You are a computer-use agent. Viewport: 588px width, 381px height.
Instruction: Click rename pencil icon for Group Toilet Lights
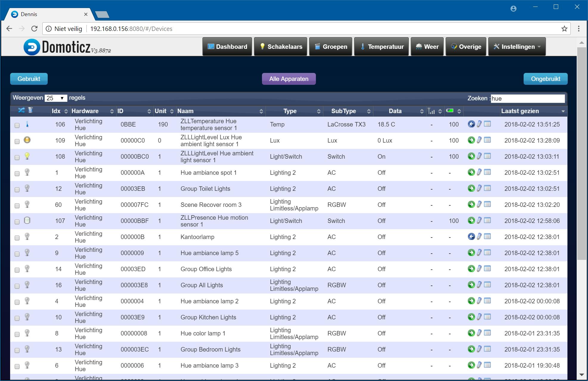pos(479,188)
